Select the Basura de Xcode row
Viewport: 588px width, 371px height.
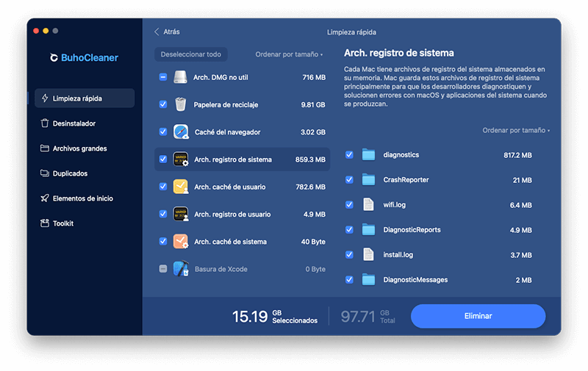click(243, 269)
